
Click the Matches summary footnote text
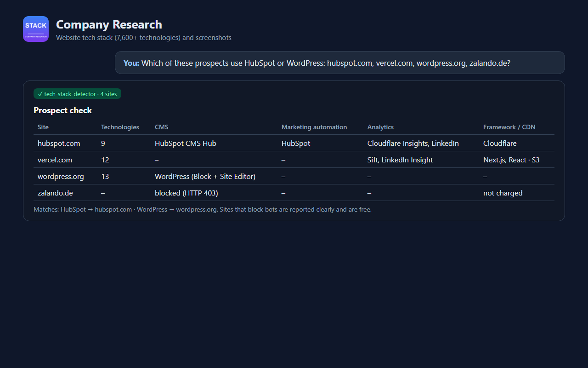pyautogui.click(x=203, y=209)
